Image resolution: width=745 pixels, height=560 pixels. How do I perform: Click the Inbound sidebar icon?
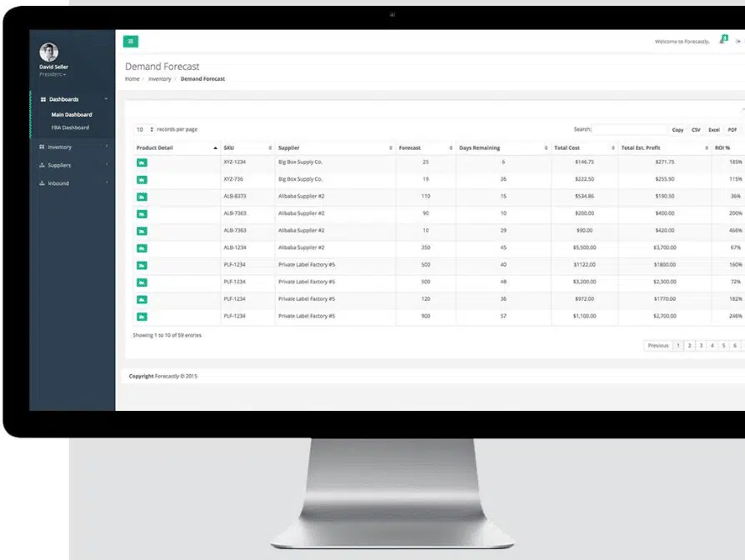[42, 182]
